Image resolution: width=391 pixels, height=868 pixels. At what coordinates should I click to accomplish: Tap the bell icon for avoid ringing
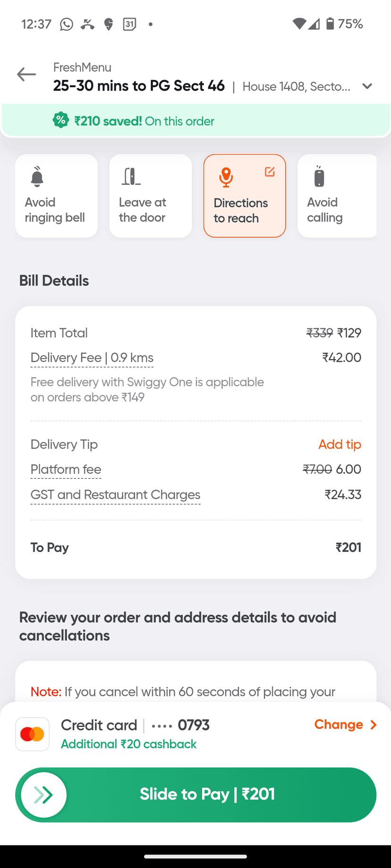[37, 176]
